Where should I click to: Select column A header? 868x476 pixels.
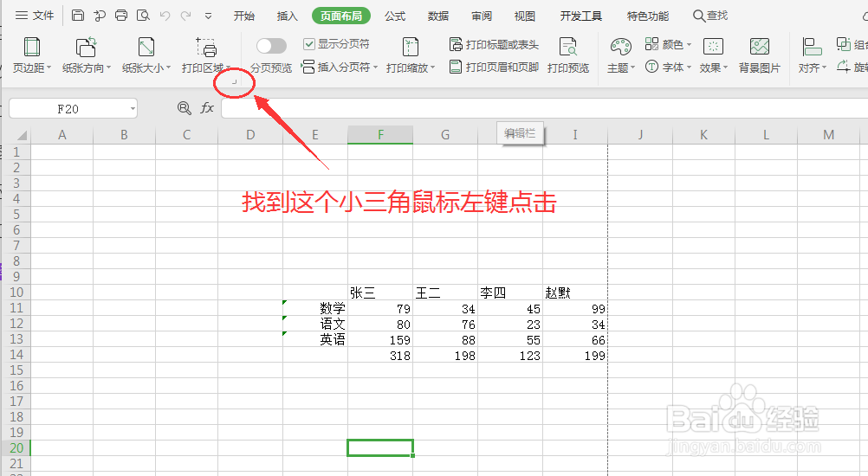pyautogui.click(x=62, y=135)
